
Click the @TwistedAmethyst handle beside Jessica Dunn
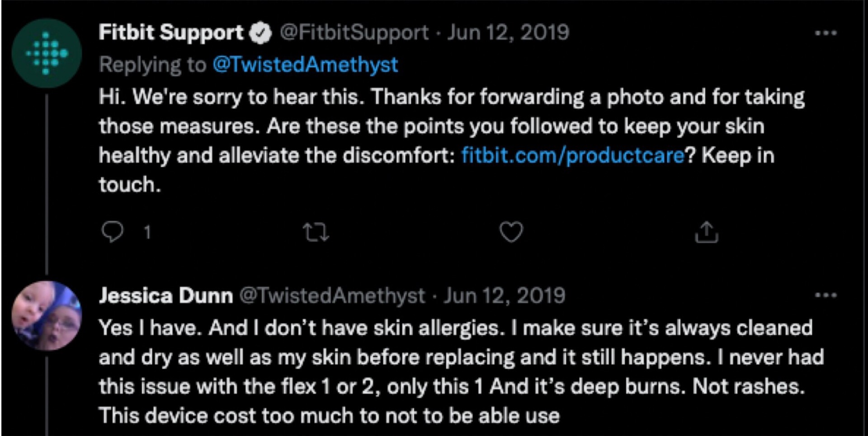[332, 295]
